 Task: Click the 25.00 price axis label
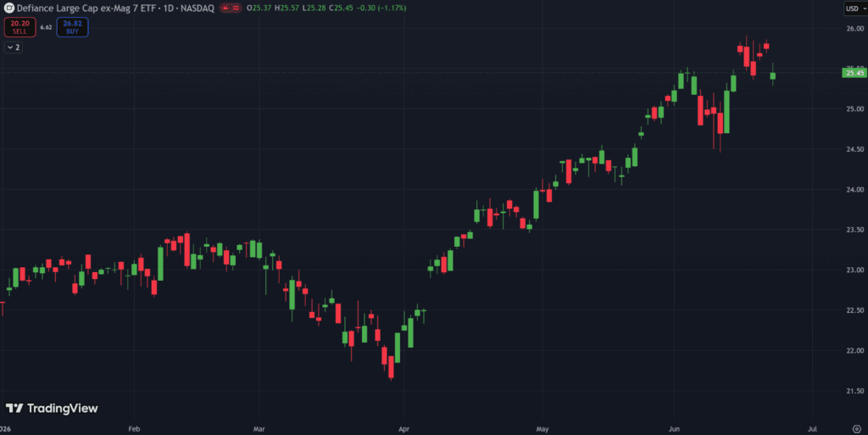854,109
